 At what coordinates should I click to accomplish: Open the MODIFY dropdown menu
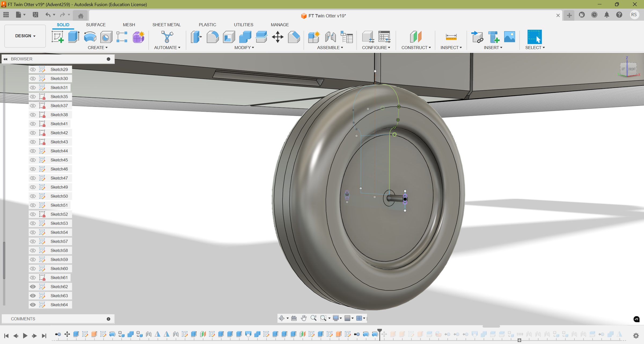(x=244, y=47)
